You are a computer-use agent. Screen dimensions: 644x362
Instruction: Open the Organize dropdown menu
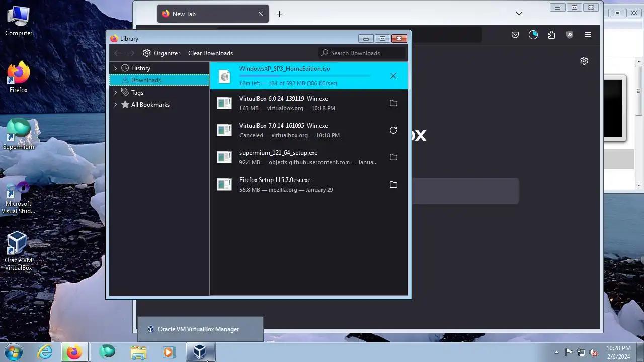coord(162,53)
